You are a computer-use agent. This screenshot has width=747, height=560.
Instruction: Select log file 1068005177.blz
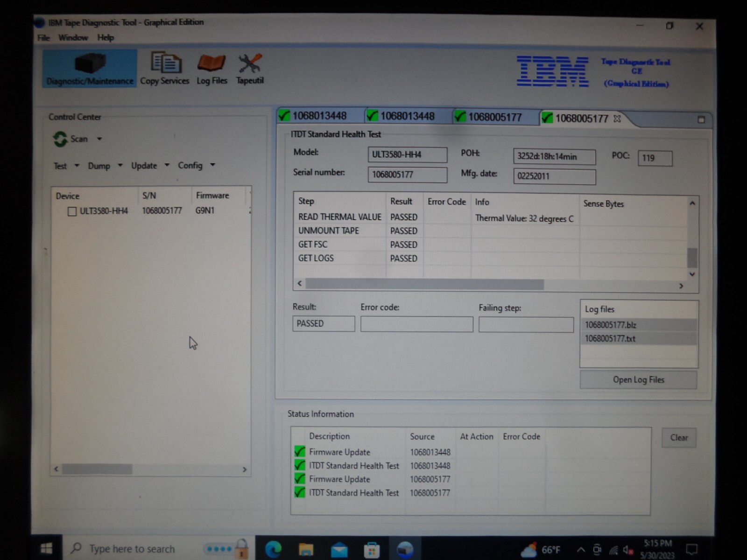(638, 325)
